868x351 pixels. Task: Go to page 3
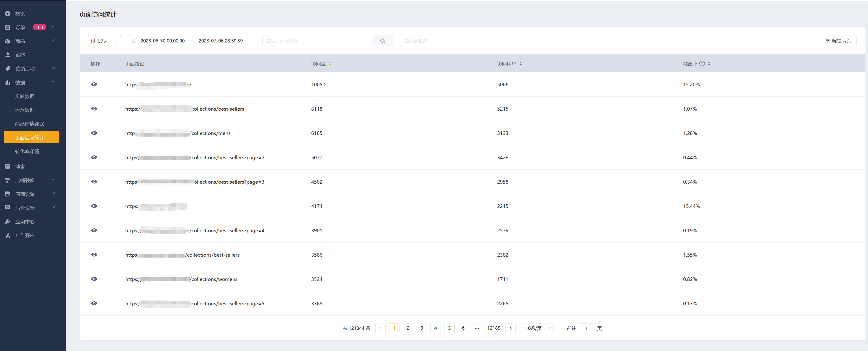click(422, 328)
